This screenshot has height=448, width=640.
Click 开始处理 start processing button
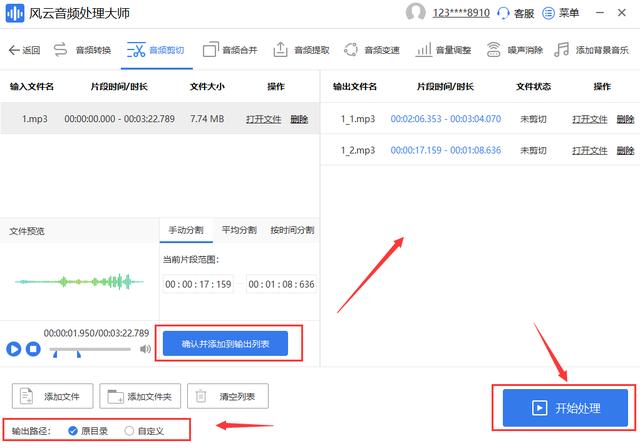[x=565, y=408]
